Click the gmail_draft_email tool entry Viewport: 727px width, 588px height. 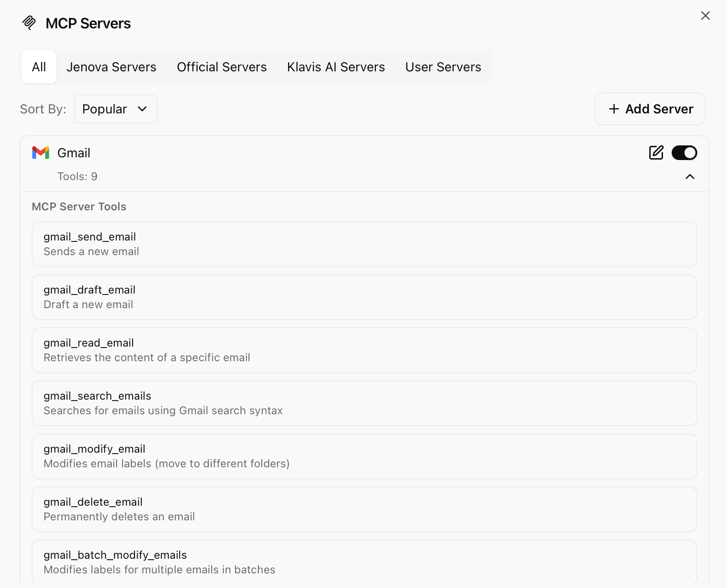pos(364,297)
